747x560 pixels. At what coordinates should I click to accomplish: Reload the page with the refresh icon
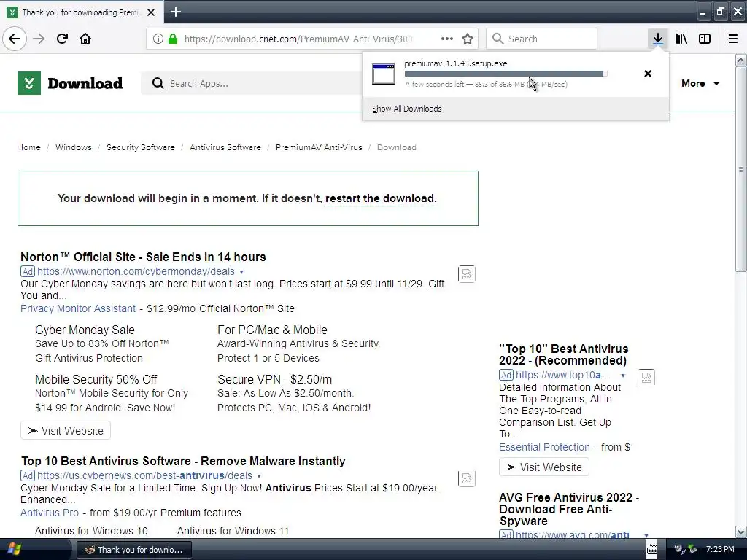click(x=62, y=39)
